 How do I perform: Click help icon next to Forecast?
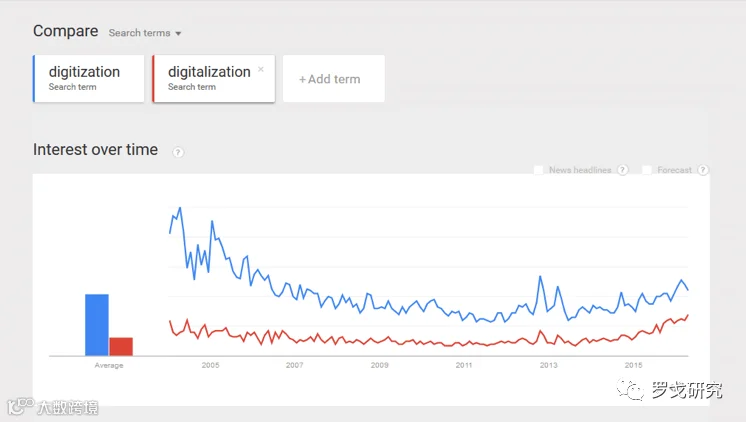coord(703,170)
